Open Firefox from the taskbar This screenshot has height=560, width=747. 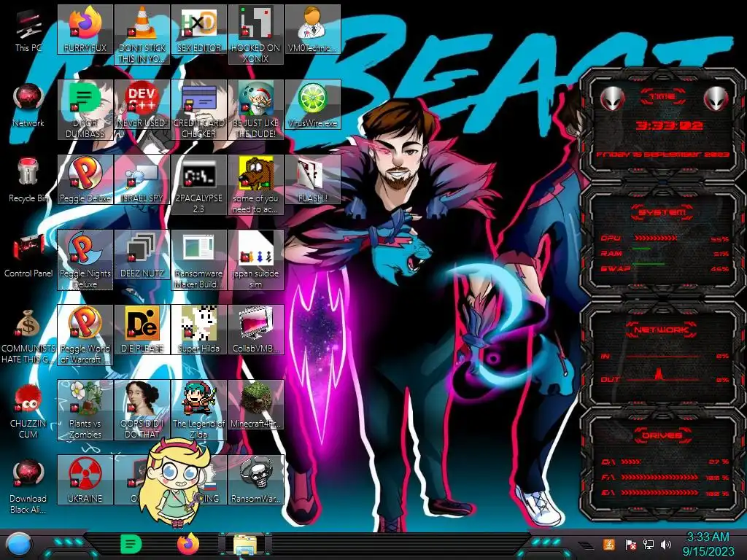[x=188, y=544]
